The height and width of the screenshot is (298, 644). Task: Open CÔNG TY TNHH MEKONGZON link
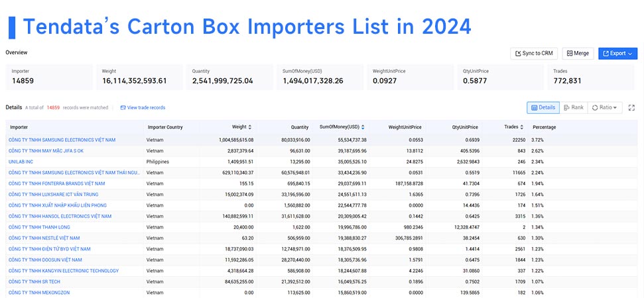[39, 292]
